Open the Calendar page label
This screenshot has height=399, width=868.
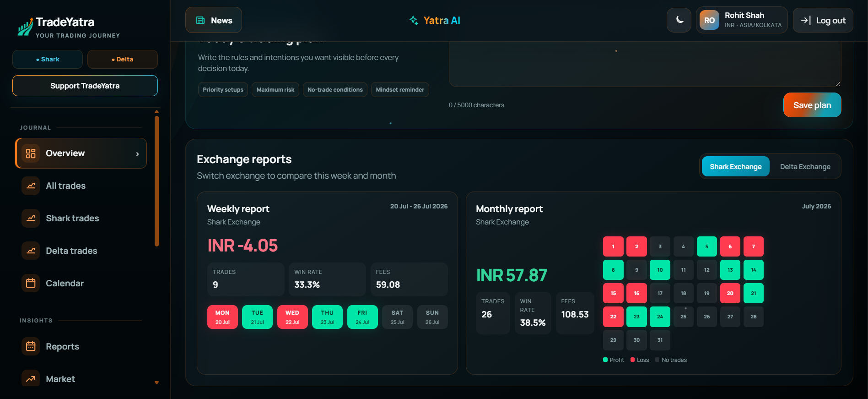pos(65,283)
